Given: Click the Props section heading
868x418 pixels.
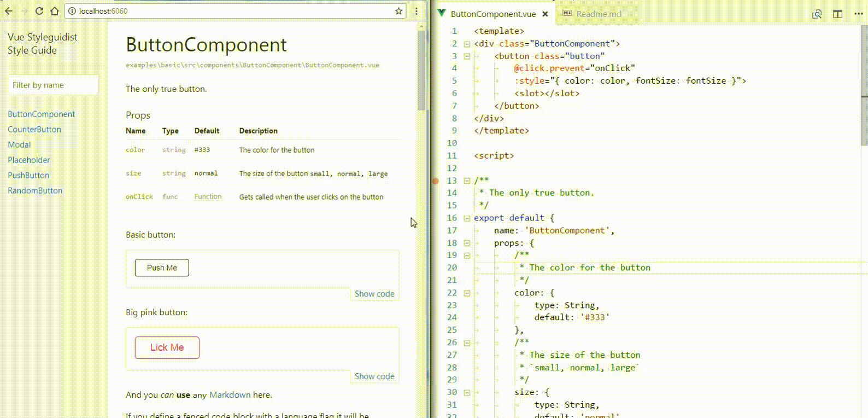Looking at the screenshot, I should point(138,115).
